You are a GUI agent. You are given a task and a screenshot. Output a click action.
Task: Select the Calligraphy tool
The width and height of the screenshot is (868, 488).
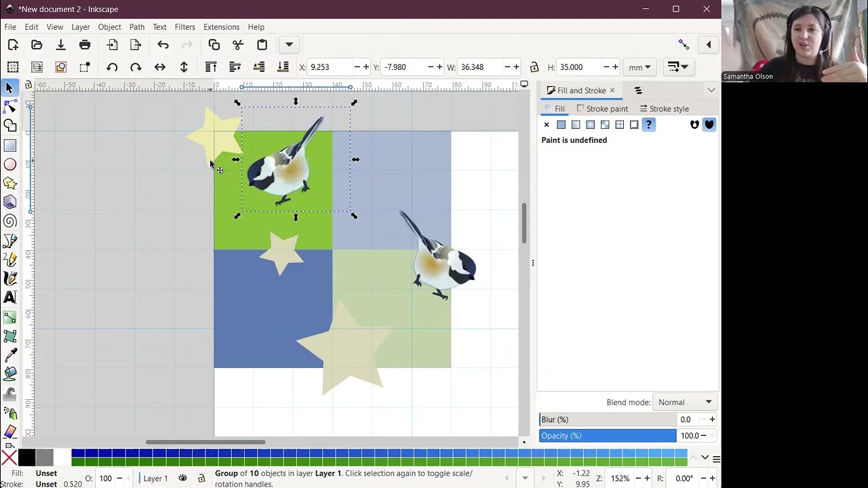pyautogui.click(x=9, y=279)
